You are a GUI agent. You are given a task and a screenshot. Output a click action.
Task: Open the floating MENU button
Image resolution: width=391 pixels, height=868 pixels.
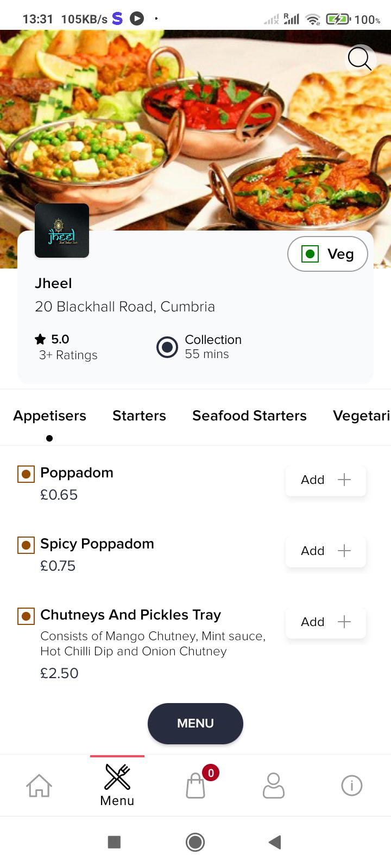coord(195,724)
